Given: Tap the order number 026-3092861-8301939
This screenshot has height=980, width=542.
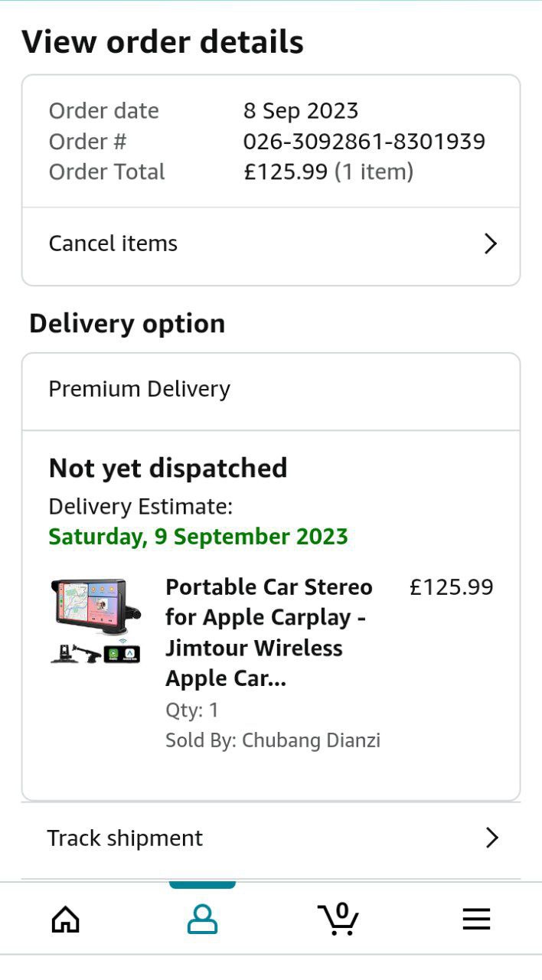Looking at the screenshot, I should pyautogui.click(x=364, y=142).
